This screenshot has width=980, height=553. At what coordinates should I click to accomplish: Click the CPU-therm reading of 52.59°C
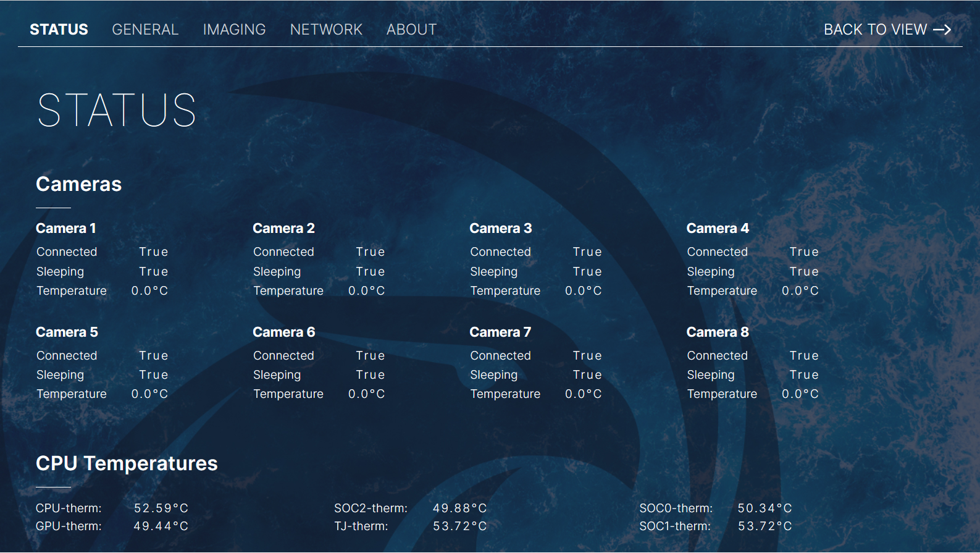click(x=161, y=509)
